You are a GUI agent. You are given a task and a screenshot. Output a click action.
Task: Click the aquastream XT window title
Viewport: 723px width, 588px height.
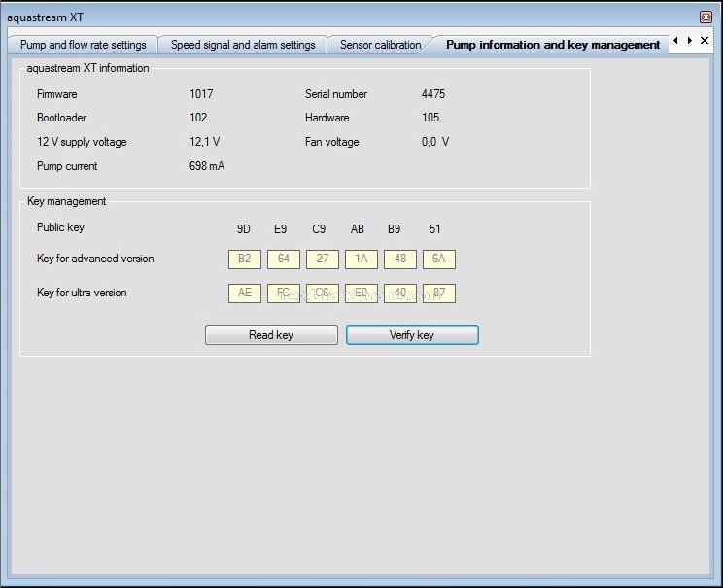45,17
